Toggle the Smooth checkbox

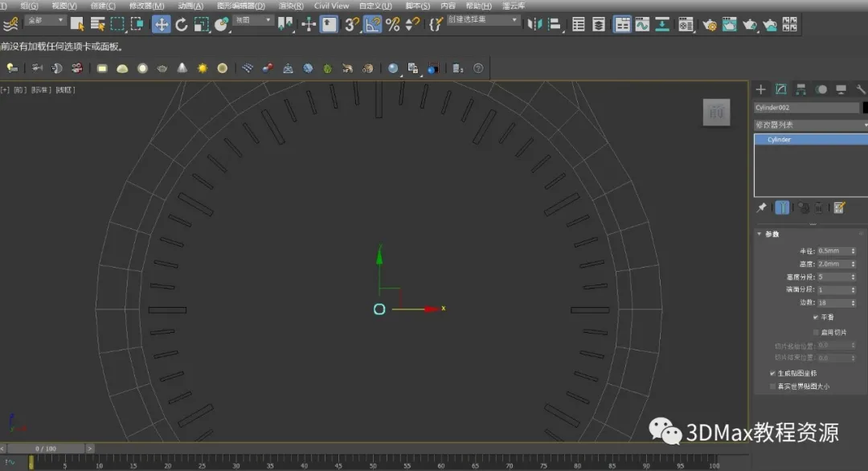(816, 317)
